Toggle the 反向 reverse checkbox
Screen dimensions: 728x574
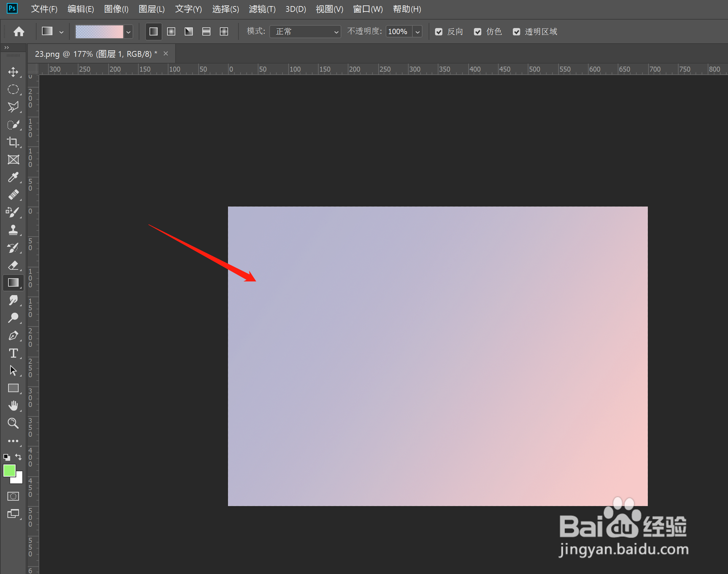439,32
